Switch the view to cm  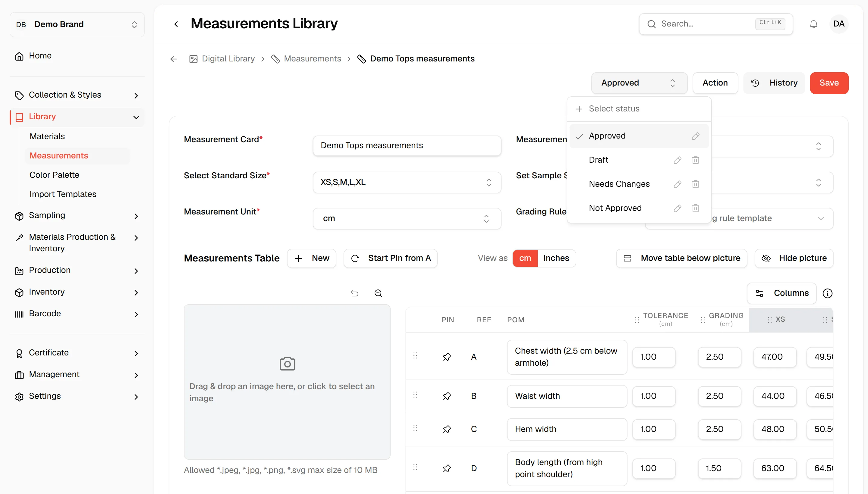(525, 258)
